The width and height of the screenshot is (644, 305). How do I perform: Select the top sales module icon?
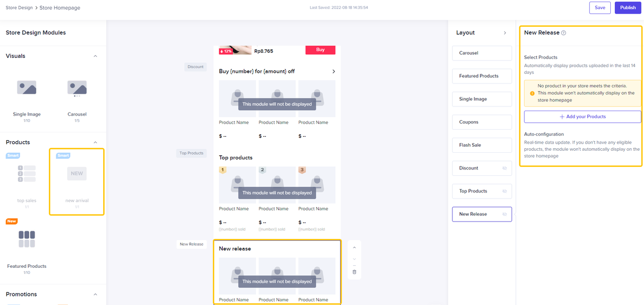[x=27, y=173]
